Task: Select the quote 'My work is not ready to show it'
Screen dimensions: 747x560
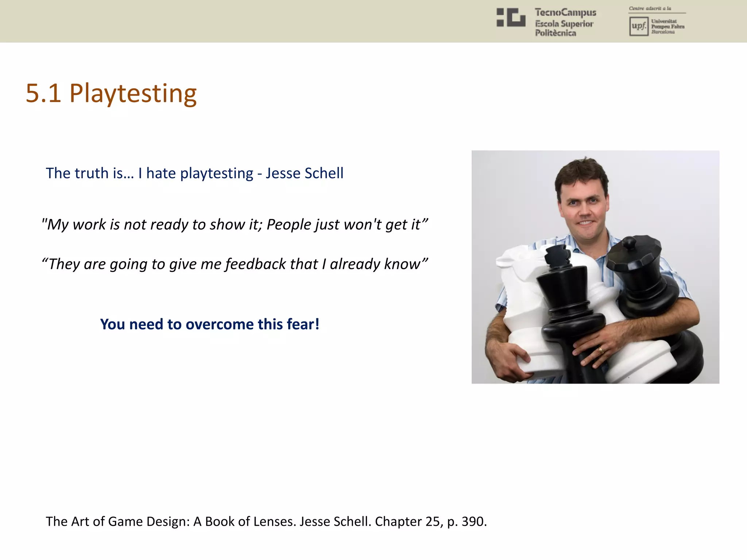Action: 235,225
